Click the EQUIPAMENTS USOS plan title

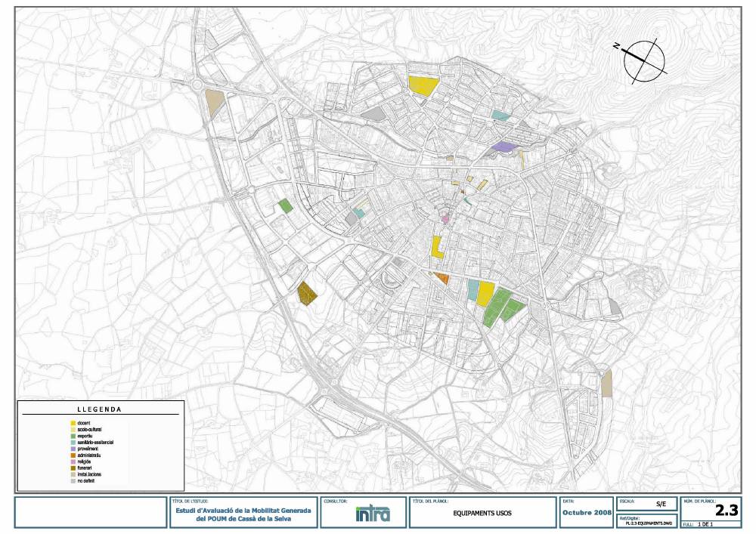tap(482, 514)
